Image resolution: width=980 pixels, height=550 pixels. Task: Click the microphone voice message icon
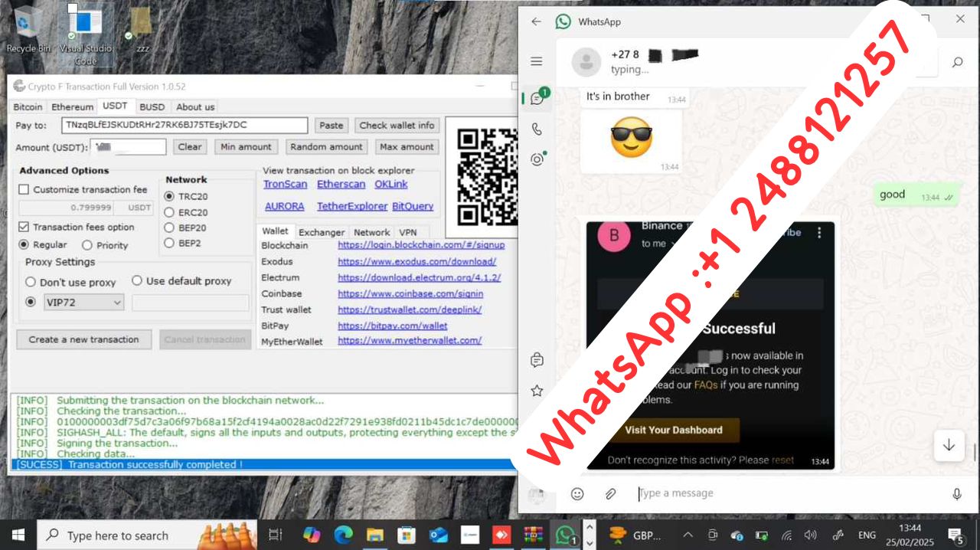pyautogui.click(x=956, y=494)
